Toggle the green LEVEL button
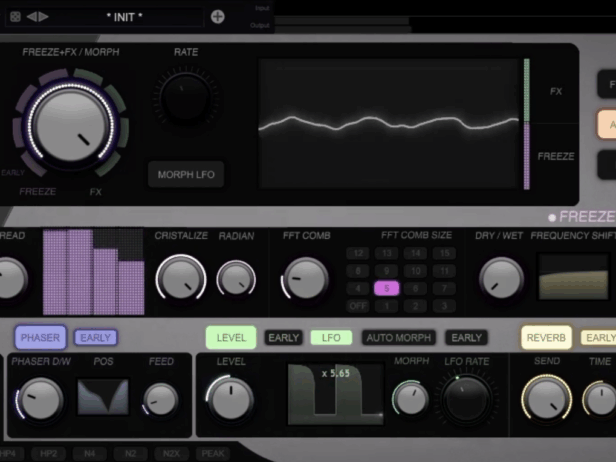 231,337
